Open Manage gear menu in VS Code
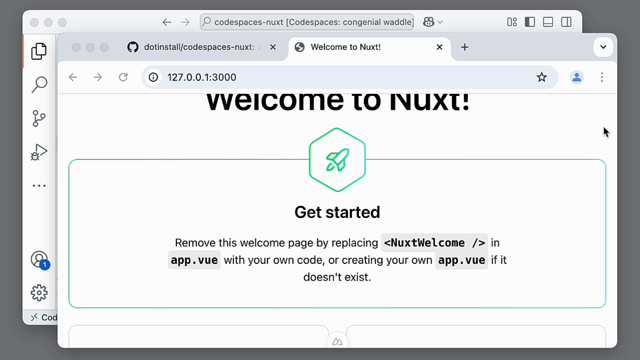This screenshot has width=640, height=360. pos(39,293)
